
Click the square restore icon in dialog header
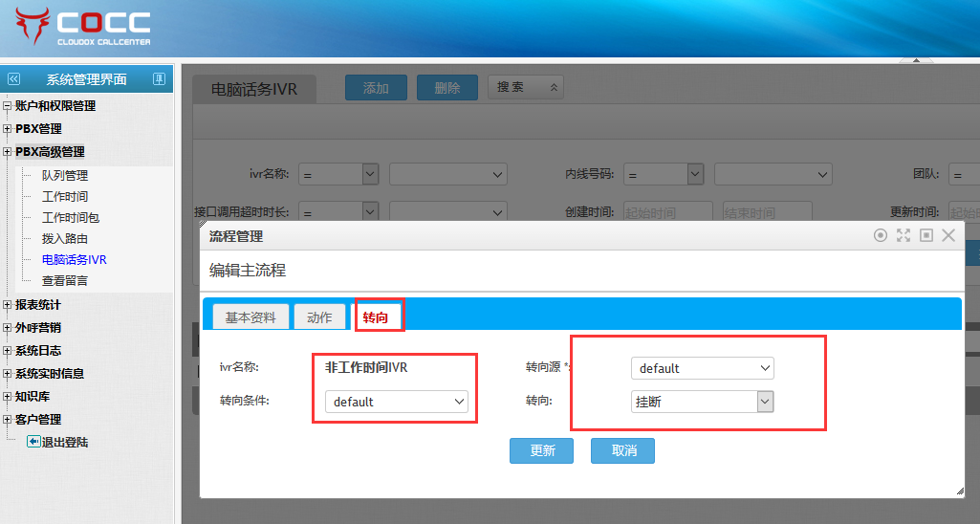(926, 235)
